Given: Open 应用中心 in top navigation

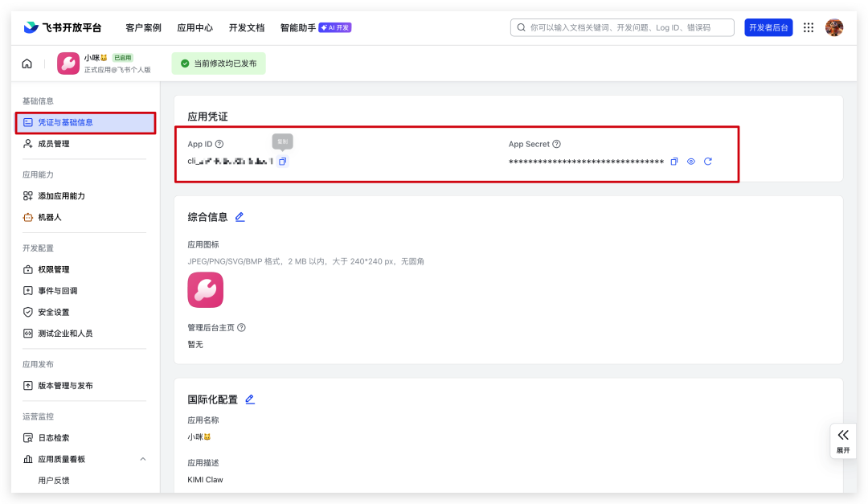Looking at the screenshot, I should point(194,27).
